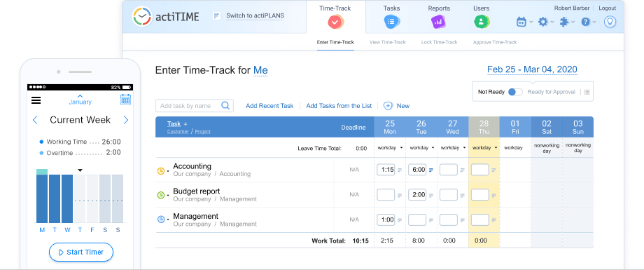This screenshot has height=270, width=644.
Task: Tap the hamburger menu on phone
Action: tap(36, 100)
